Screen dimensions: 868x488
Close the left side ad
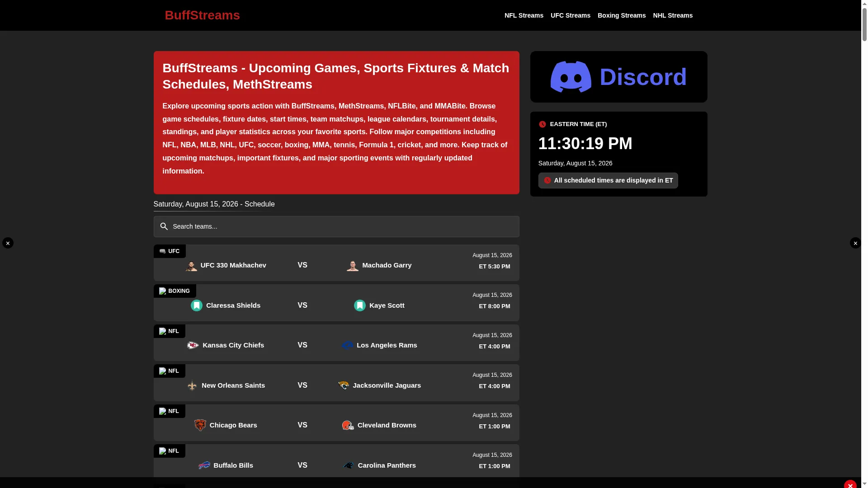8,243
